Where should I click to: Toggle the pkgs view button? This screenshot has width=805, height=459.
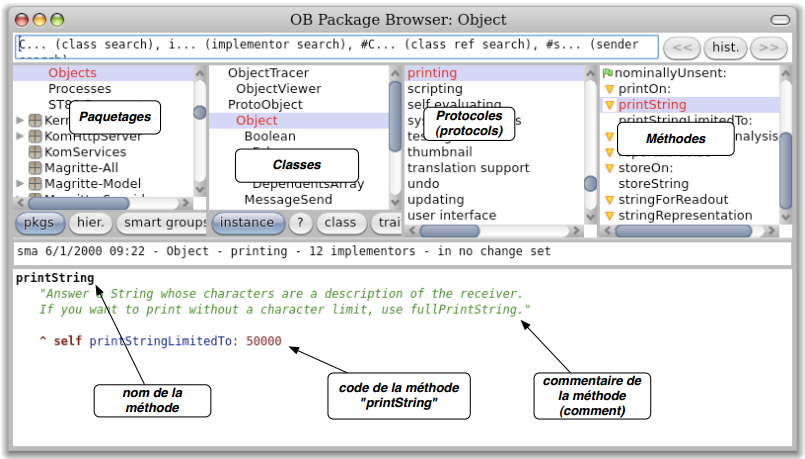coord(39,223)
